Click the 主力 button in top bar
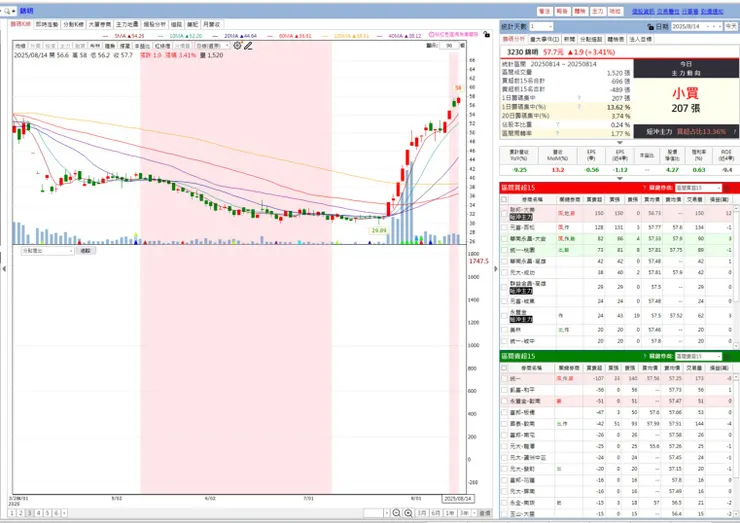 (x=597, y=11)
